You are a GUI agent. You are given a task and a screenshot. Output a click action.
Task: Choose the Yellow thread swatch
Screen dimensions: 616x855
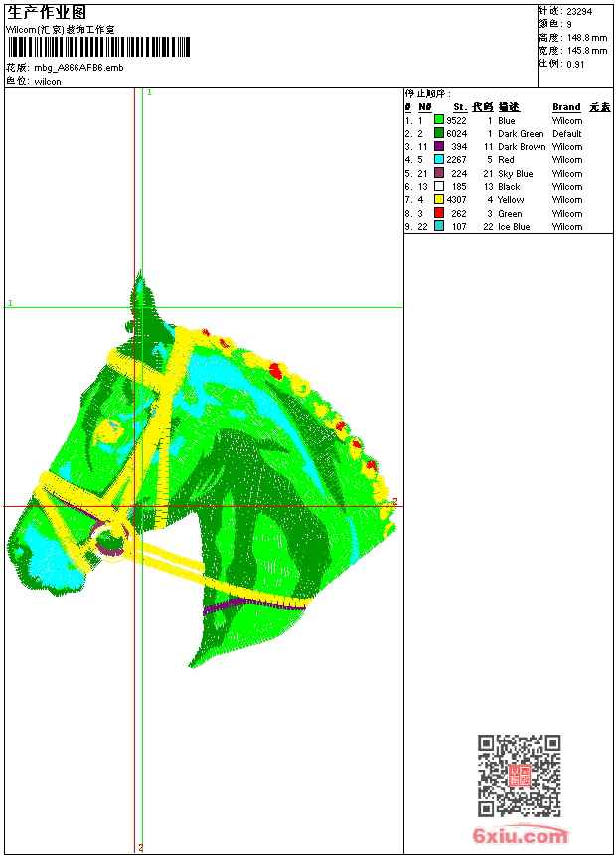438,199
